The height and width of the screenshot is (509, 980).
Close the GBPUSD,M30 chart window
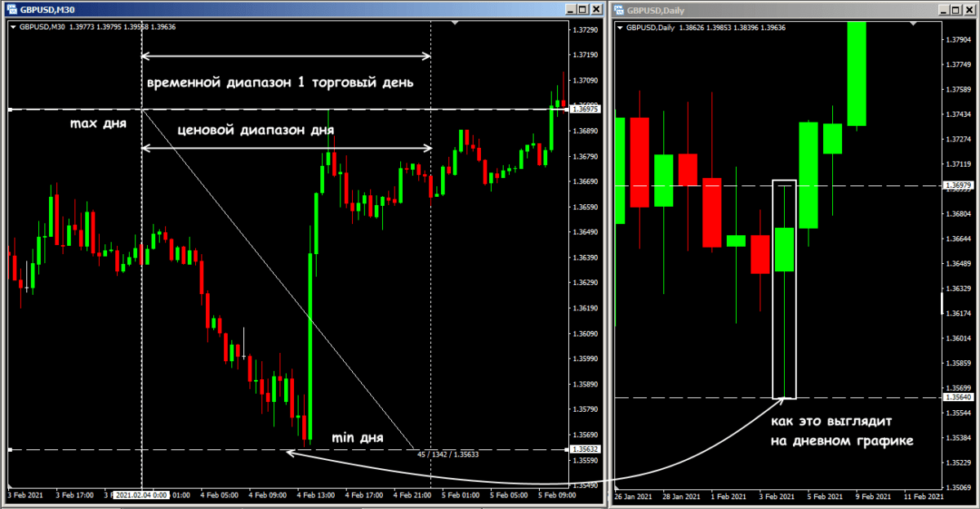click(x=595, y=10)
